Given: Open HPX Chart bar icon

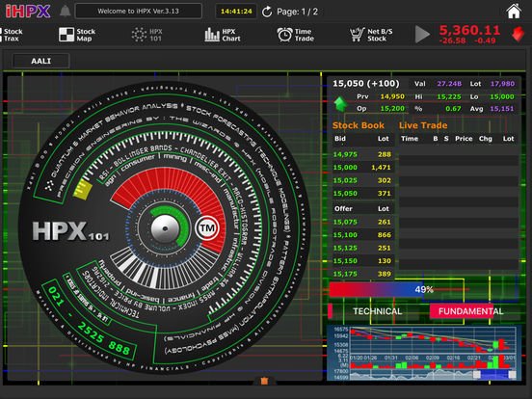Looking at the screenshot, I should [212, 35].
